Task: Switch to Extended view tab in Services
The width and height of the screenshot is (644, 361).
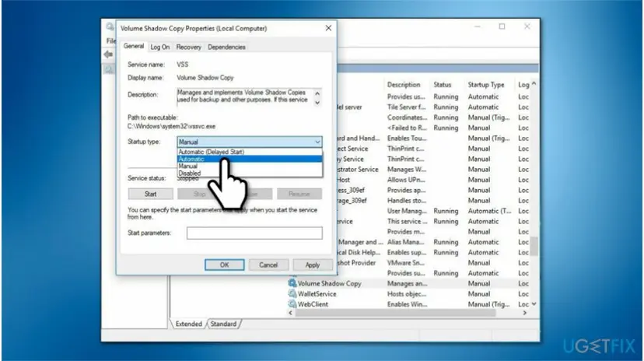Action: 188,324
